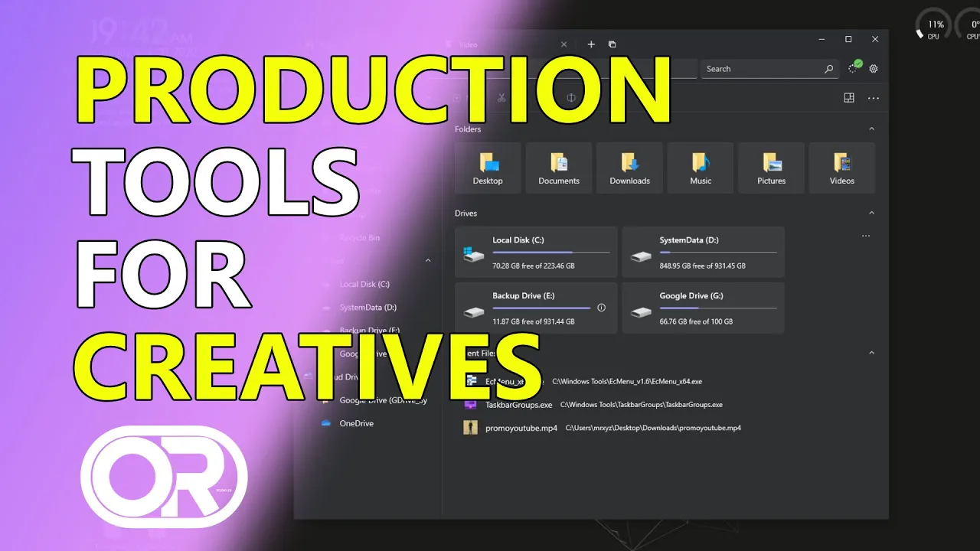
Task: Add a new tab with plus icon
Action: [x=591, y=44]
